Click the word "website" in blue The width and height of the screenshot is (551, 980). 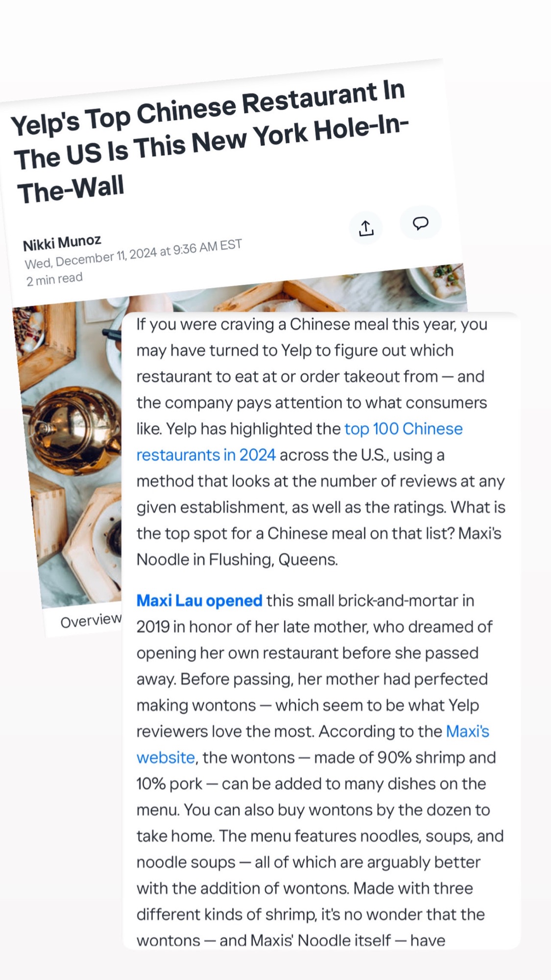166,758
